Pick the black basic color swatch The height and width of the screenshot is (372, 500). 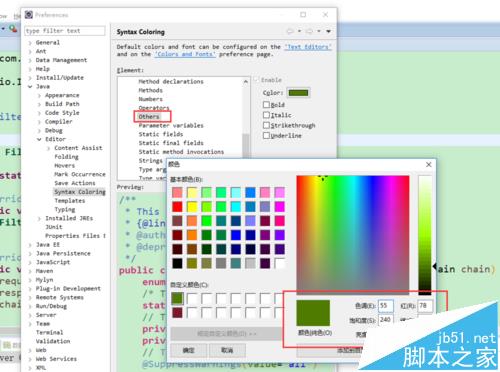click(x=177, y=263)
